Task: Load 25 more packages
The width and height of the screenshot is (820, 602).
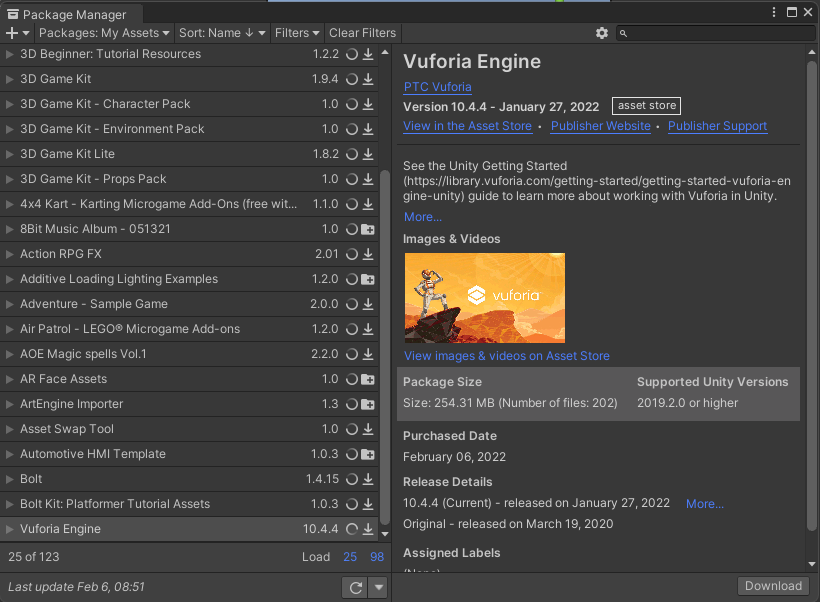Action: point(350,557)
